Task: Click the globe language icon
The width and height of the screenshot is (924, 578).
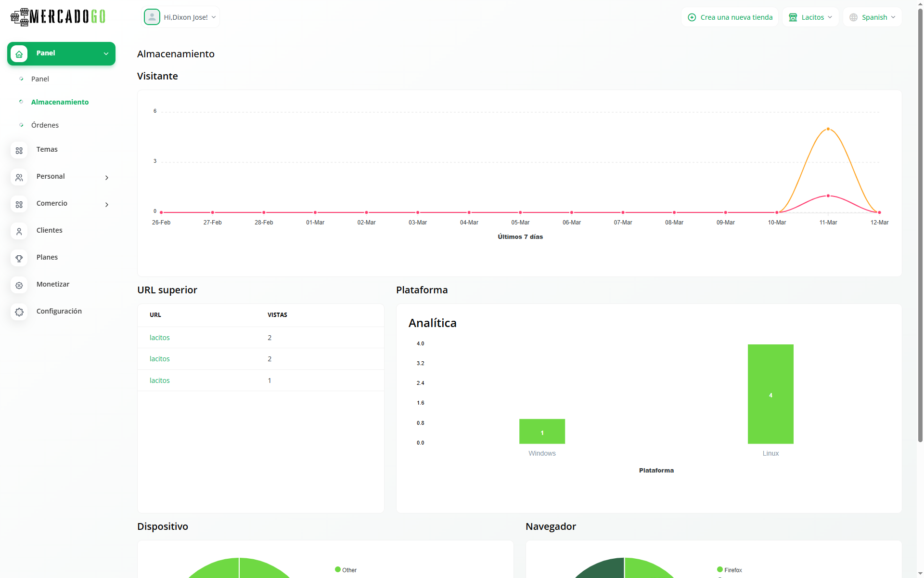Action: (854, 17)
